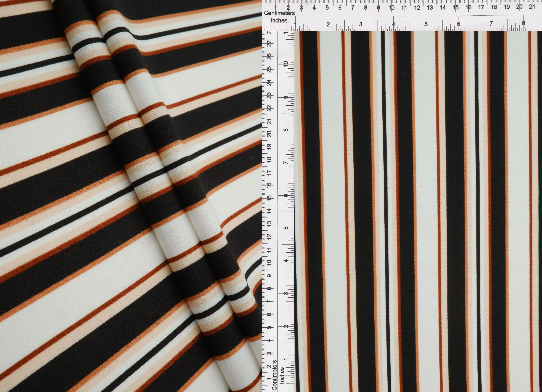Viewport: 542px width, 392px height.
Task: Click number 8 on the horizontal inch ruler
Action: (x=524, y=23)
